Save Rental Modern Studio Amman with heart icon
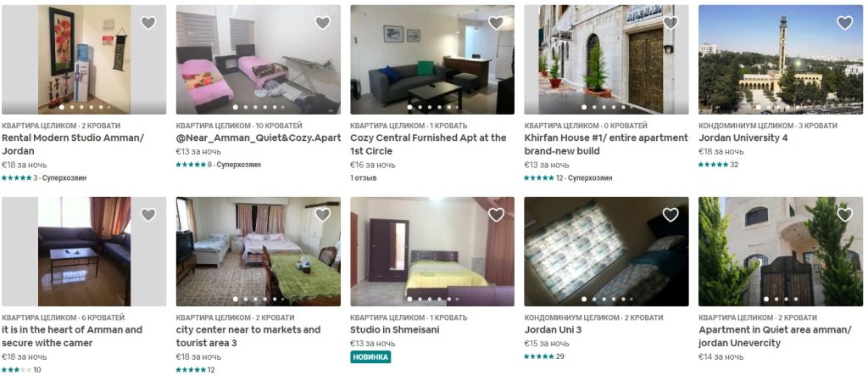The width and height of the screenshot is (868, 376). click(x=147, y=23)
